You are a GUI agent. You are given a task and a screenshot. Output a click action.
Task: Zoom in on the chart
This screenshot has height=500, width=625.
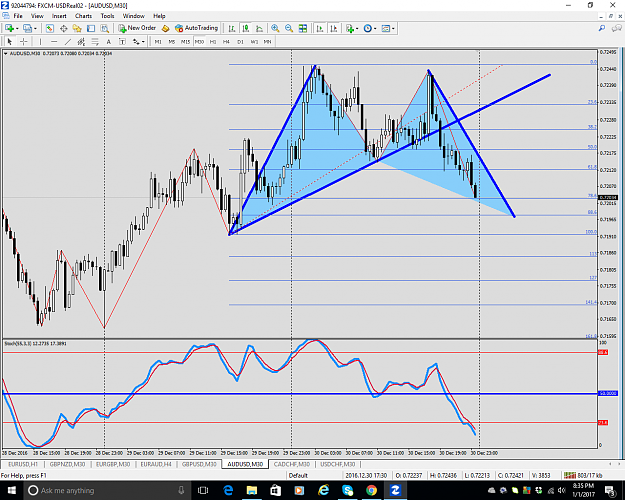[275, 28]
